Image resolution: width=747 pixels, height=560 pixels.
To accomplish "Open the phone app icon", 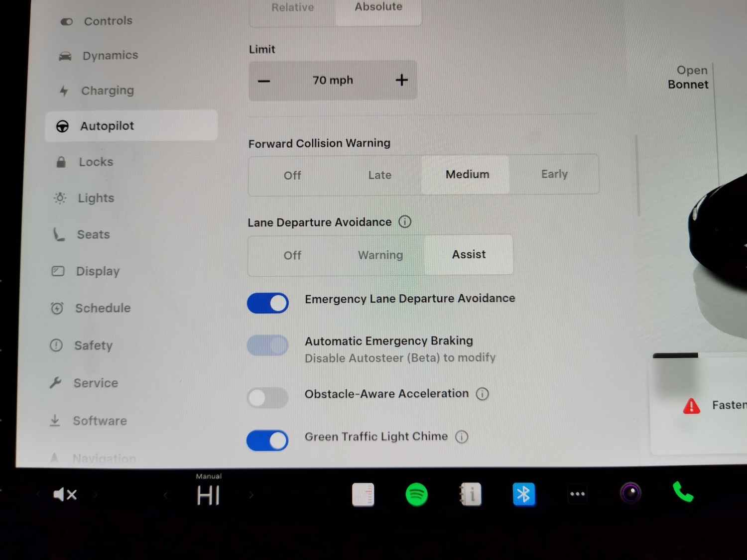I will tap(683, 492).
